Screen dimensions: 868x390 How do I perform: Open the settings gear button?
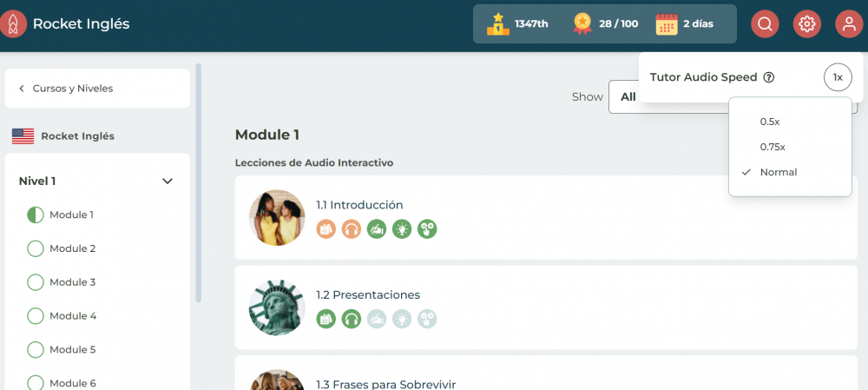[x=807, y=23]
